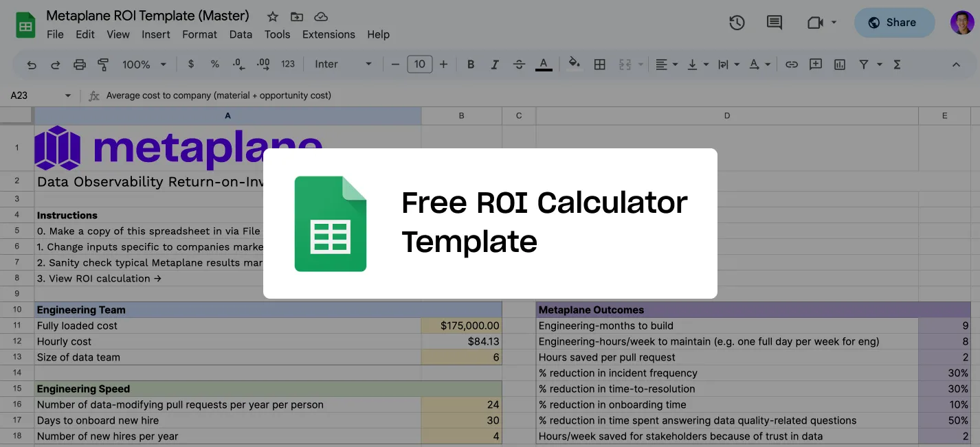
Task: Toggle Bold formatting
Action: click(471, 65)
